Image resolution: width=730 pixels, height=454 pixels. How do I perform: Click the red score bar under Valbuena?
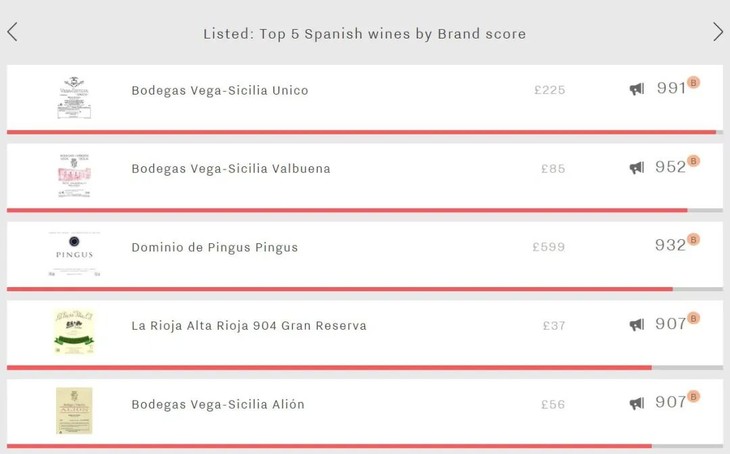click(346, 210)
